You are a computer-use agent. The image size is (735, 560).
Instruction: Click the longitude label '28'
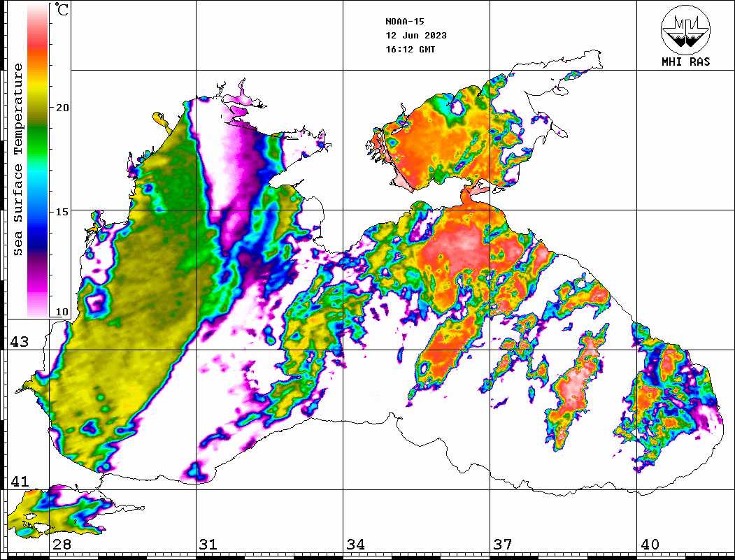(x=62, y=545)
